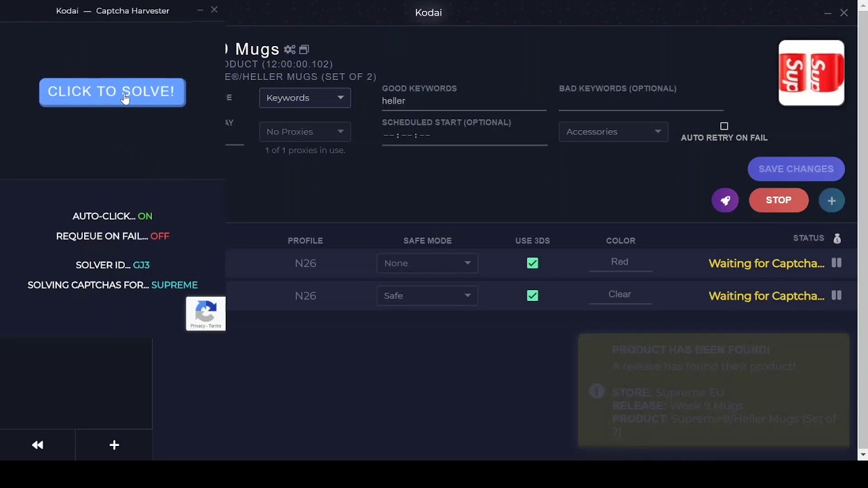Click the duplicate windows icon beside Mugs
Viewport: 868px width, 488px height.
click(x=304, y=49)
